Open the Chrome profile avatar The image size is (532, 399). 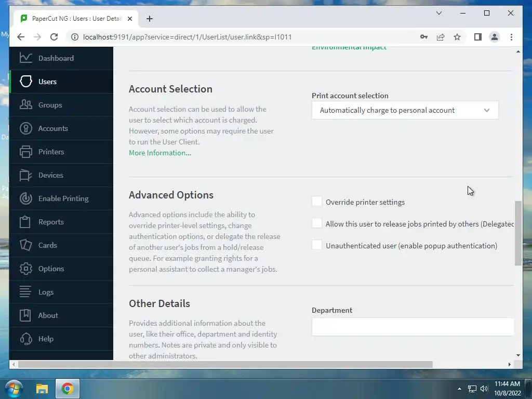click(x=495, y=37)
